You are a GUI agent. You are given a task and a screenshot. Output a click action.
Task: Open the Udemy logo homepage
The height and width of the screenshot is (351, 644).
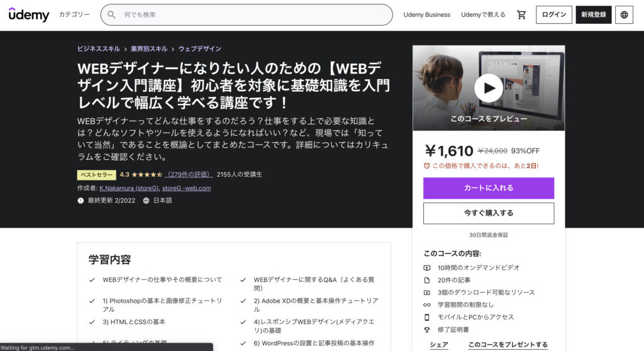click(29, 15)
